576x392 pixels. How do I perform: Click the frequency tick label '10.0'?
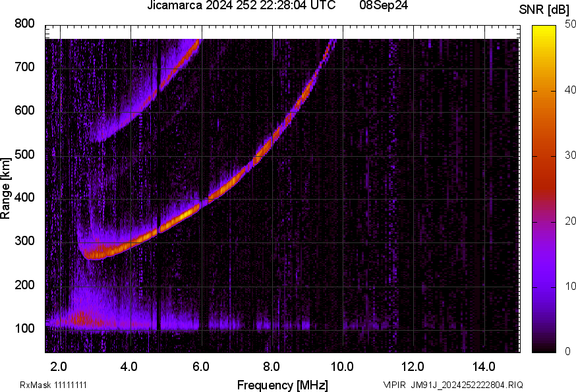(342, 367)
